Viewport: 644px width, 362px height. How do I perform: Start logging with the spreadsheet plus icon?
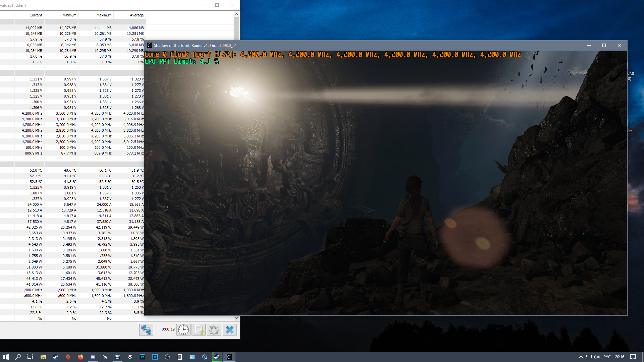[199, 330]
